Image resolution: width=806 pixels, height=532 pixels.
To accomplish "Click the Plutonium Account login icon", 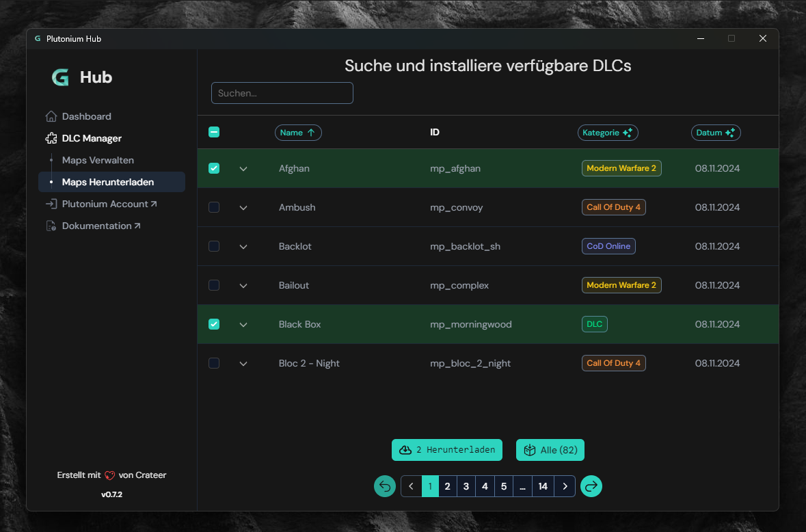I will (51, 204).
